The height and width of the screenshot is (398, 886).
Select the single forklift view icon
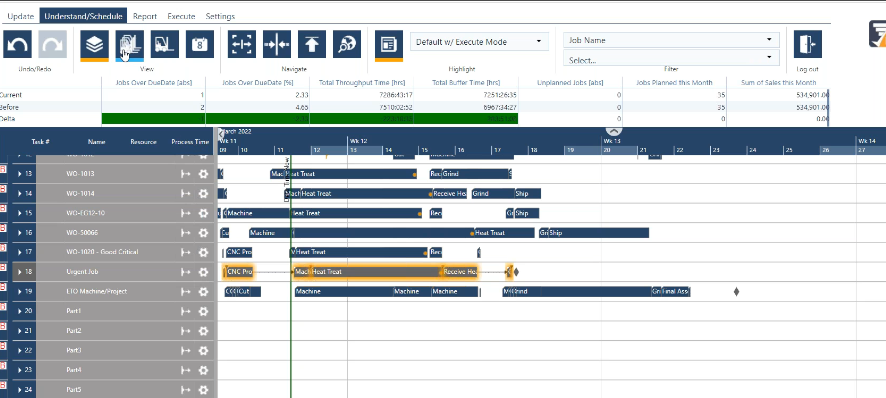click(165, 44)
